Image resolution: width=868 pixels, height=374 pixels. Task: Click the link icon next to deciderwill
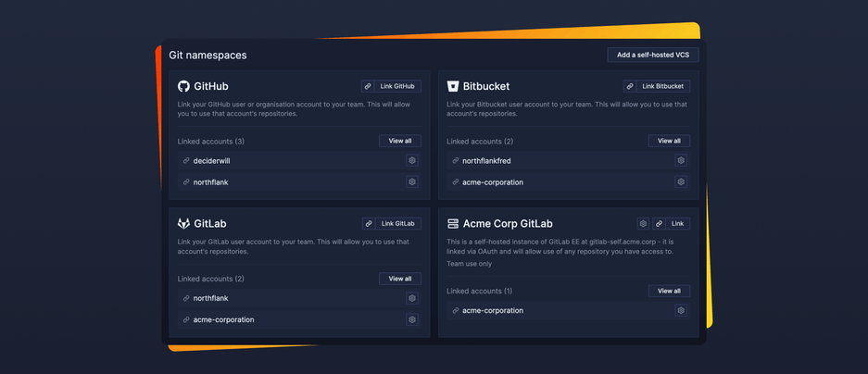[186, 160]
